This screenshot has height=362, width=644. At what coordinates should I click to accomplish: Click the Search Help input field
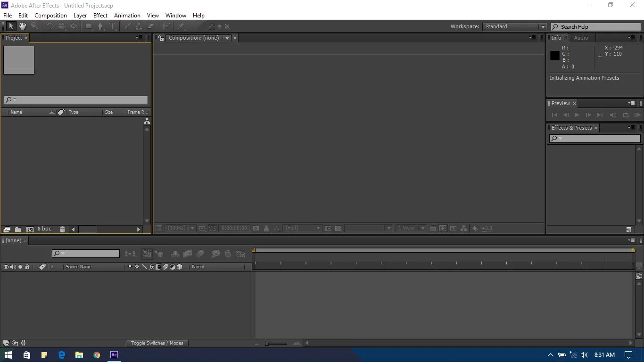point(595,27)
